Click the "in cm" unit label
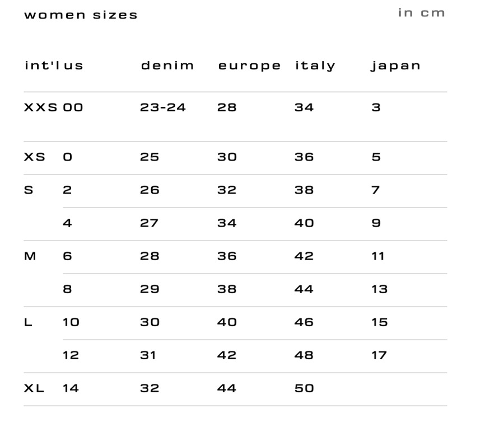This screenshot has height=446, width=504. (x=421, y=13)
